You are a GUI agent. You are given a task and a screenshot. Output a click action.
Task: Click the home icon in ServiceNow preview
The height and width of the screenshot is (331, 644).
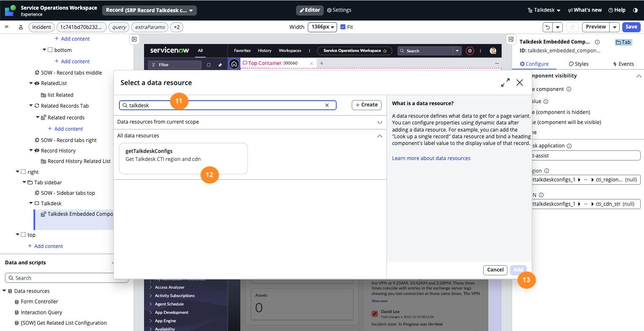(234, 64)
